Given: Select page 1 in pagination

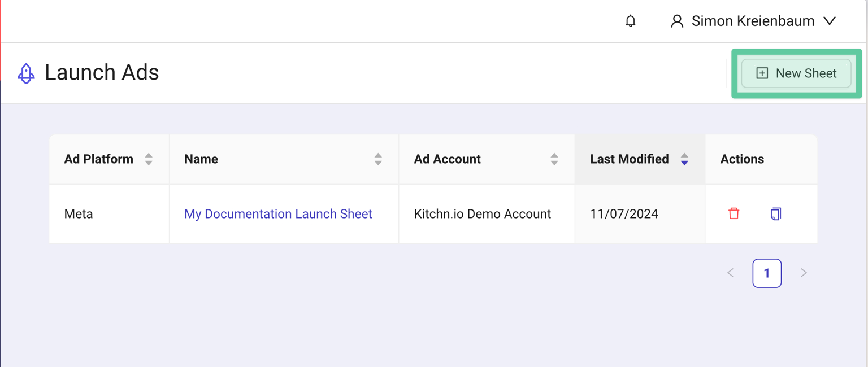Looking at the screenshot, I should pos(767,273).
